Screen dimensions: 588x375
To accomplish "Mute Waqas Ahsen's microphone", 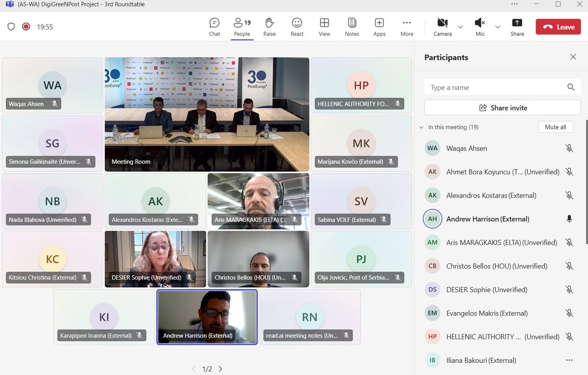I will pos(570,148).
